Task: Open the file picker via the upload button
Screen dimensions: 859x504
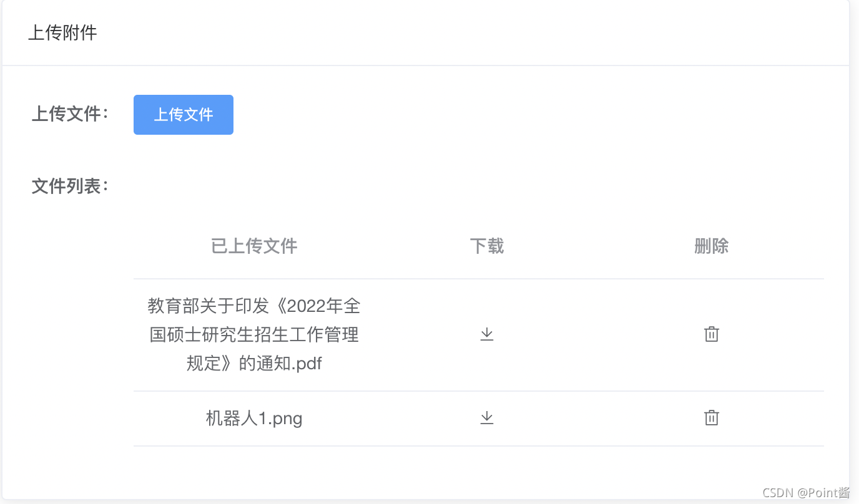Action: pos(183,115)
